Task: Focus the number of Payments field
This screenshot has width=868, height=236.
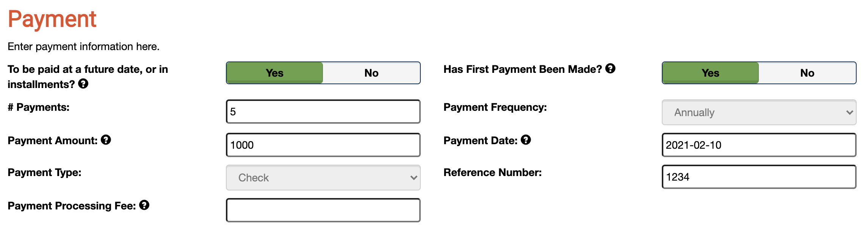Action: [323, 112]
